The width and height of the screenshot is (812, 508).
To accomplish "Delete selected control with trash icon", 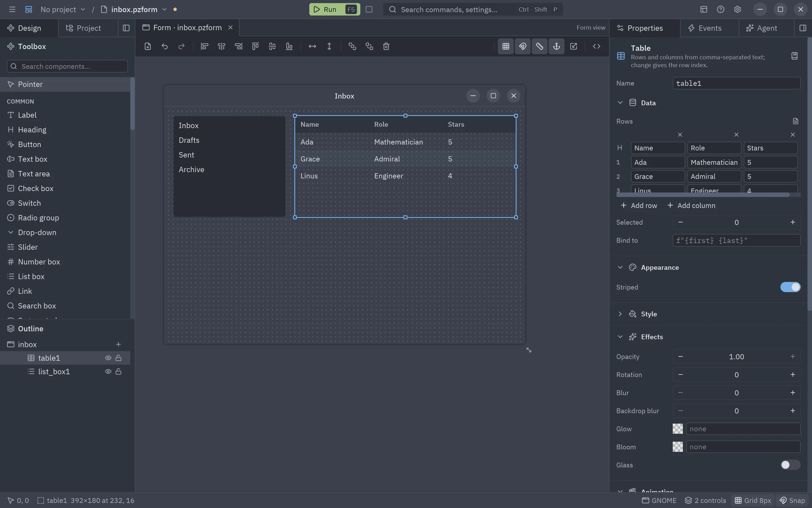I will [x=386, y=46].
